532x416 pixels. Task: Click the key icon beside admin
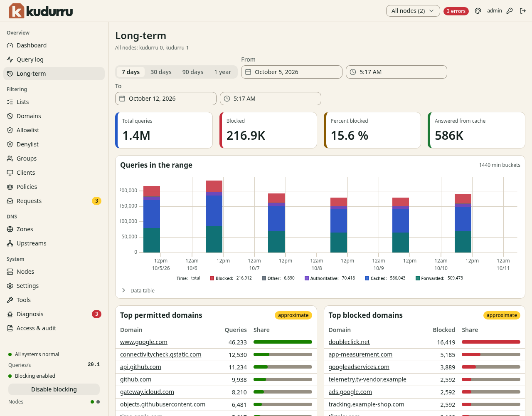510,11
